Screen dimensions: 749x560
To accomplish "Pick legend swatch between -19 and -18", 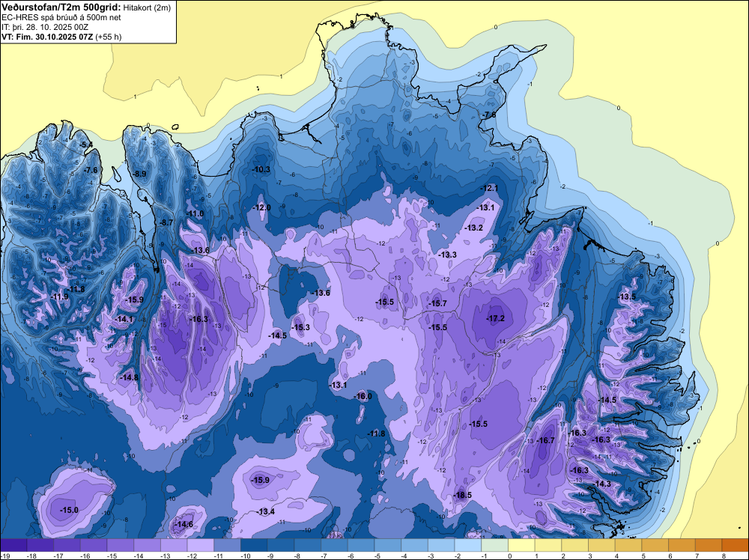I will coord(13,545).
